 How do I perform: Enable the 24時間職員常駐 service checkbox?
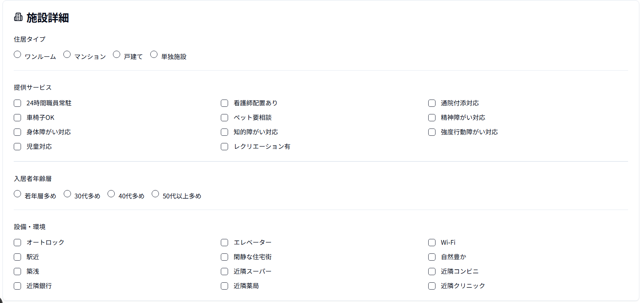(17, 103)
